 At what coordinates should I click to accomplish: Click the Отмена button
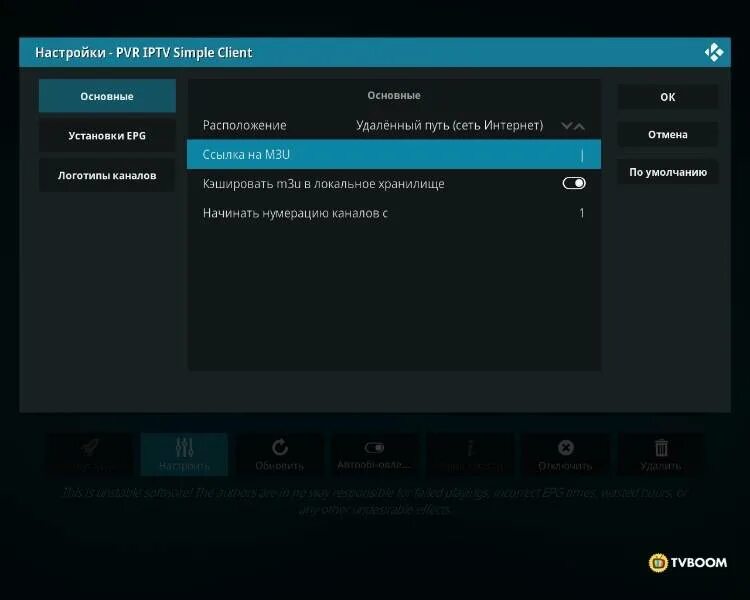tap(667, 135)
